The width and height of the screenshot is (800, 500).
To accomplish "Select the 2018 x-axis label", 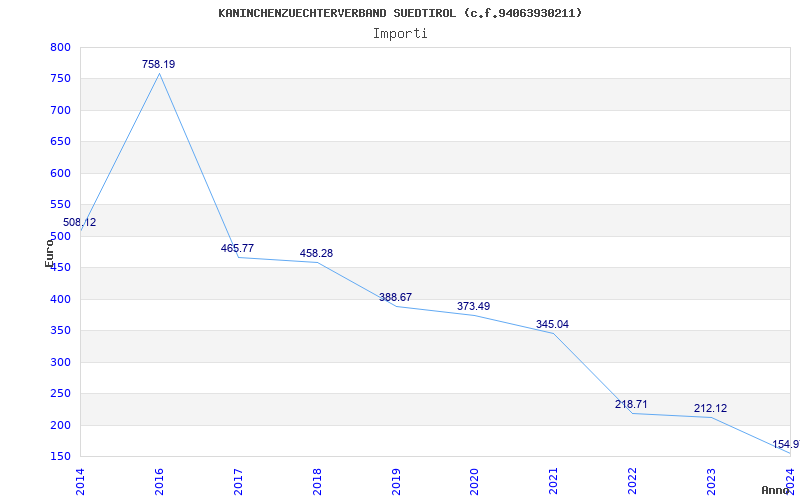I will pyautogui.click(x=317, y=482).
